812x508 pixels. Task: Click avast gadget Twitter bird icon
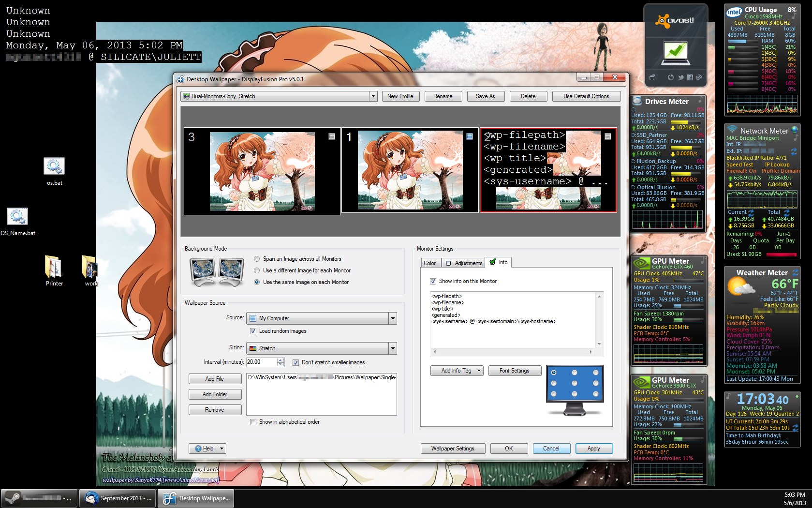[680, 77]
